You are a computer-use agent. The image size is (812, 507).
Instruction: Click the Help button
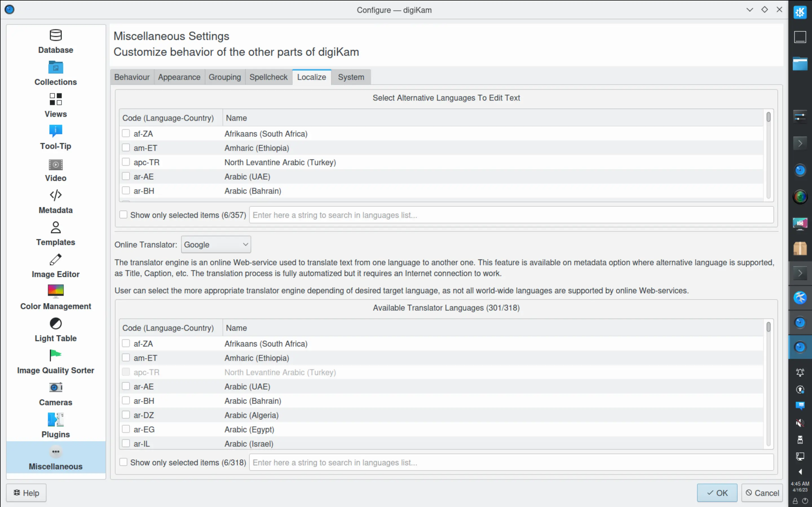point(26,493)
